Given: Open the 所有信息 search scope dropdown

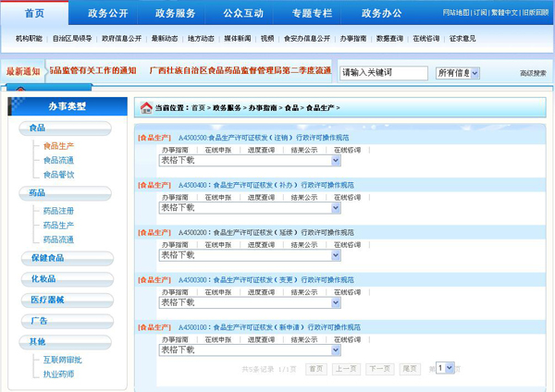Looking at the screenshot, I should click(457, 72).
